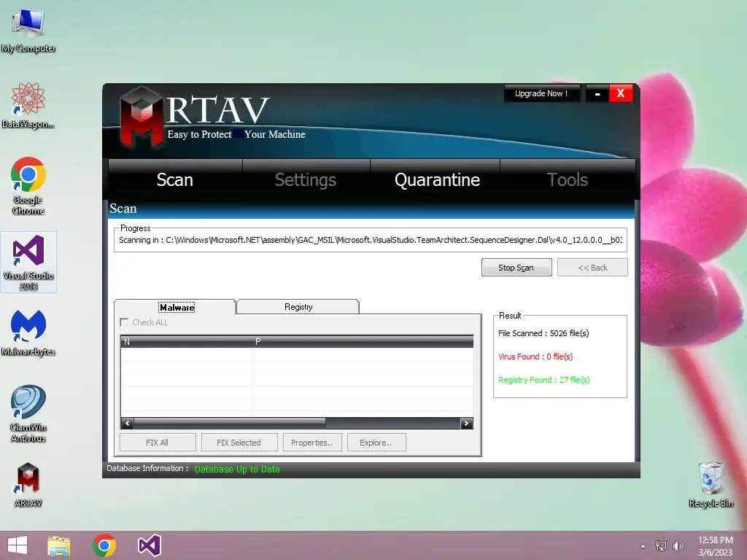Open the Recycle Bin

click(711, 484)
